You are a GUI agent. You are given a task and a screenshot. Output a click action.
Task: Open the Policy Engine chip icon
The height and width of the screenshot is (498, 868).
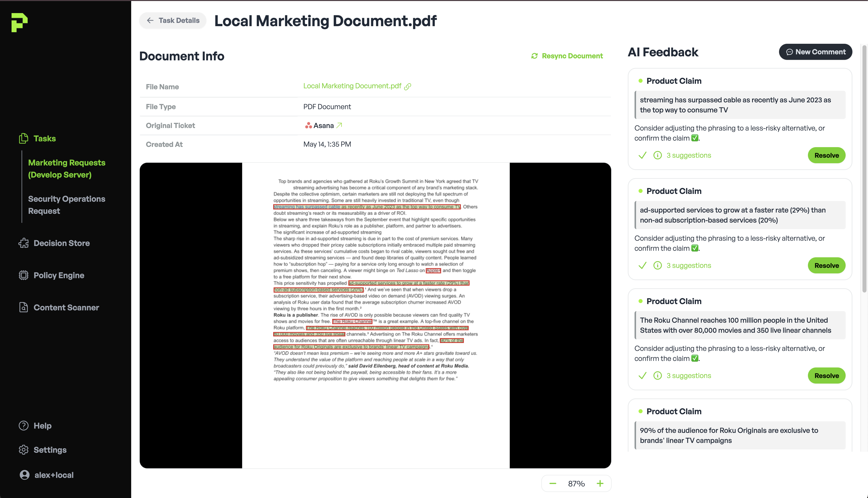click(x=23, y=275)
